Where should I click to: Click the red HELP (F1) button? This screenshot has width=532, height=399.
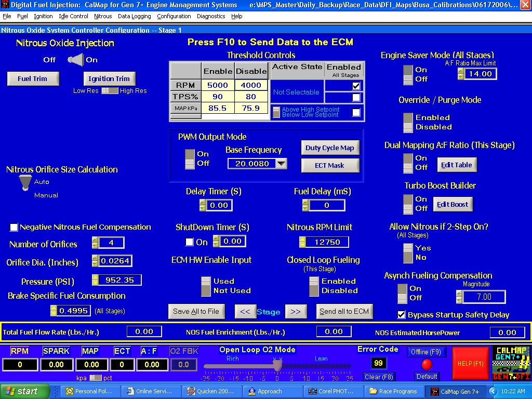point(470,363)
